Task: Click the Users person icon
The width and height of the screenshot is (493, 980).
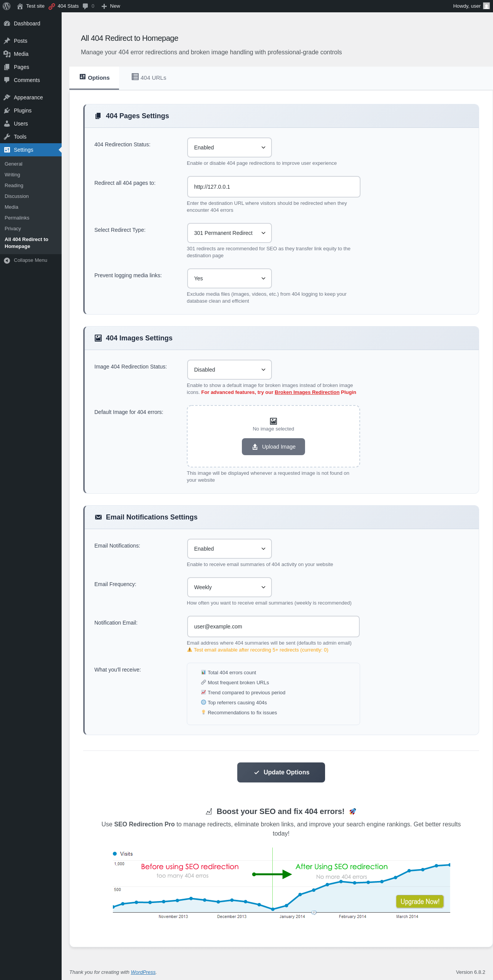Action: click(7, 124)
